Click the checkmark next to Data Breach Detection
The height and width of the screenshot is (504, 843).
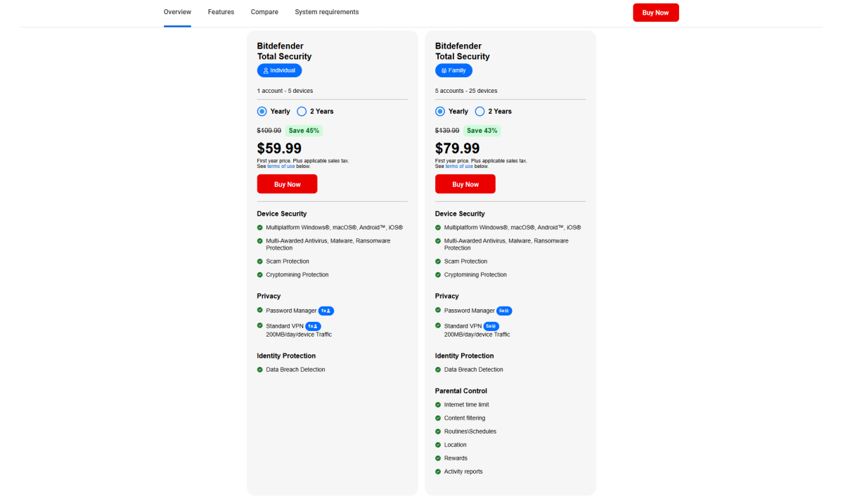(x=260, y=369)
